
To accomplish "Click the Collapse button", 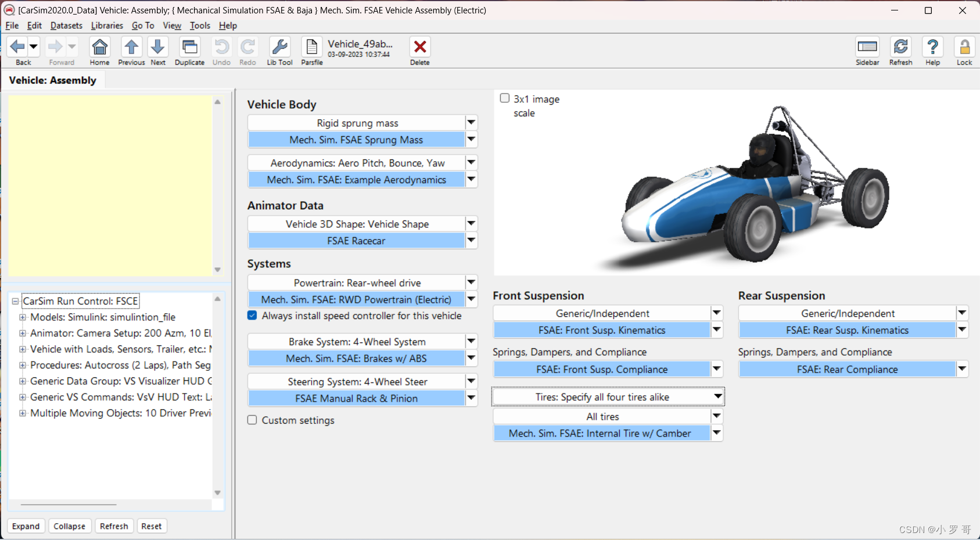I will [69, 526].
